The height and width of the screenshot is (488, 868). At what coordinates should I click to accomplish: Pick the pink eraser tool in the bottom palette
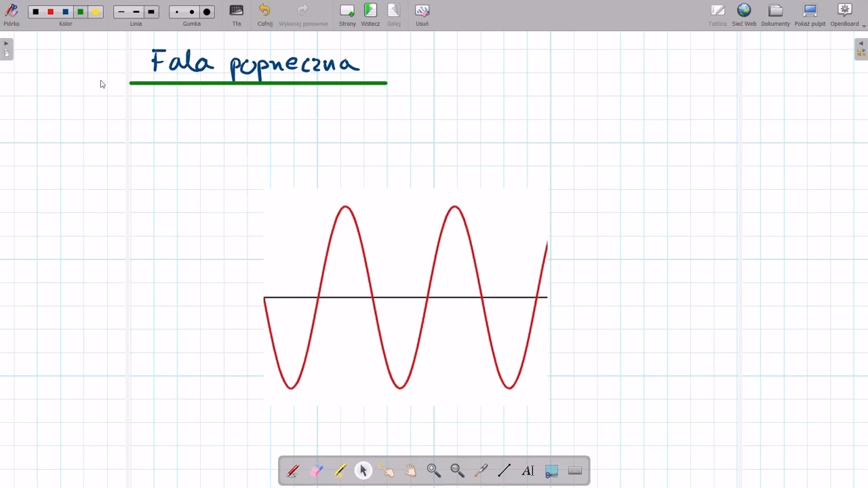[x=317, y=470]
